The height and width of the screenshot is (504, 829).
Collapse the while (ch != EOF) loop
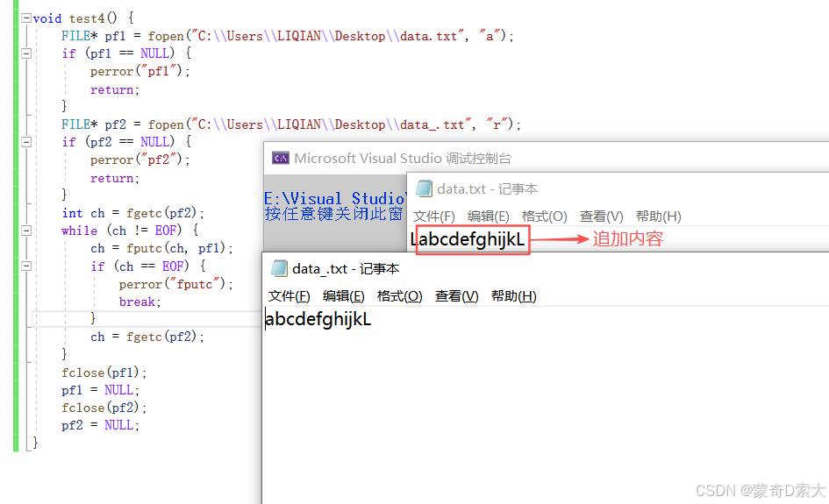[26, 231]
